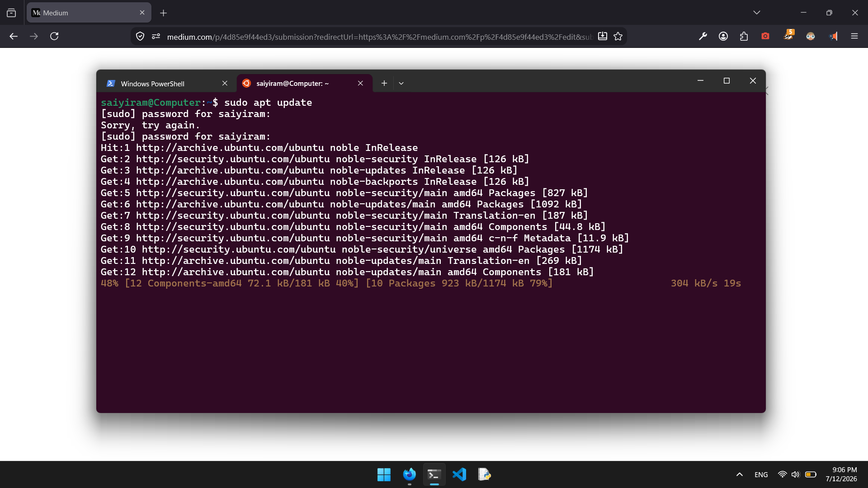
Task: Launch Visual Studio Code from taskbar
Action: [459, 474]
